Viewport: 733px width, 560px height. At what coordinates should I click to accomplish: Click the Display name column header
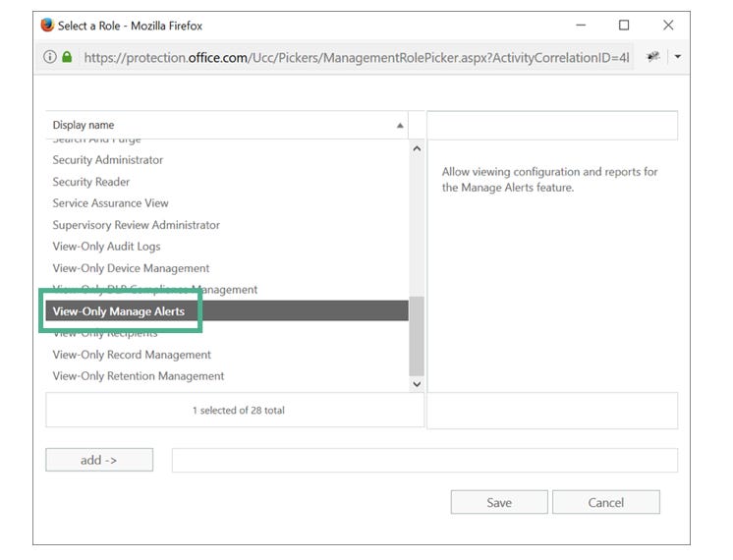click(227, 126)
